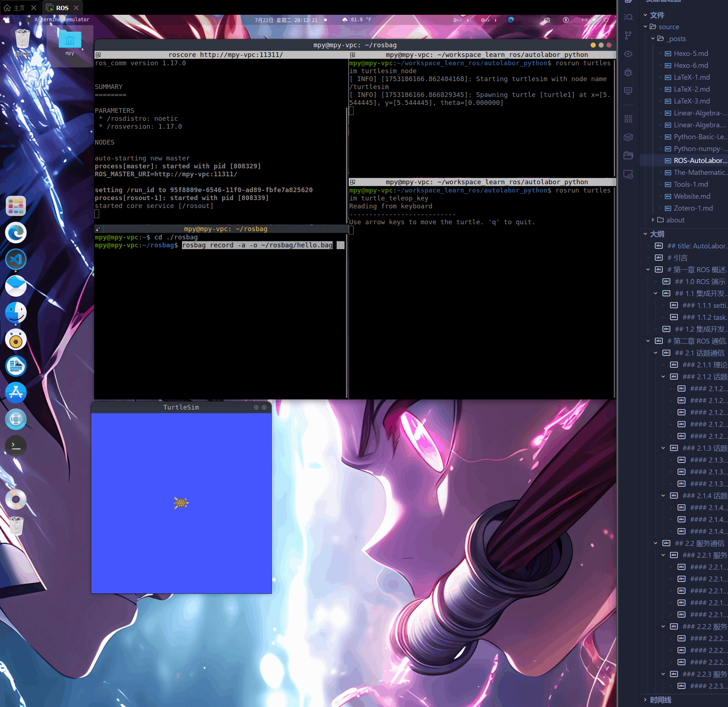Open the search view in activity bar
Viewport: 728px width, 707px height.
point(628,17)
